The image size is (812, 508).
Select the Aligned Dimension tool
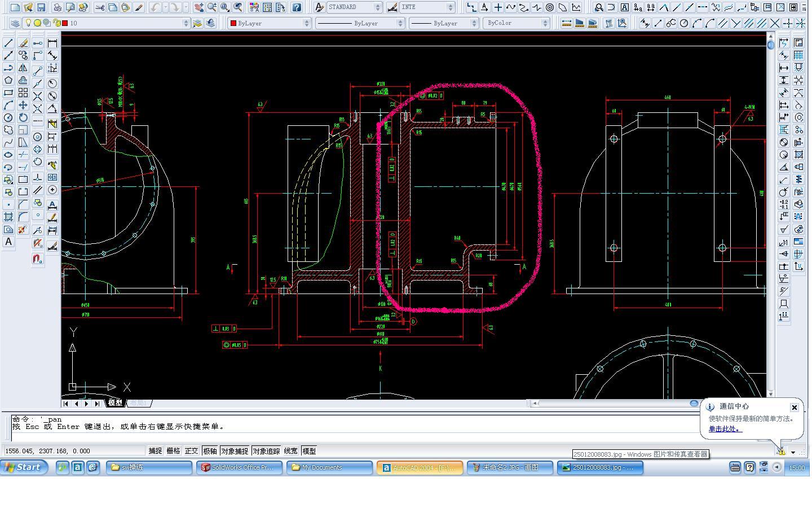click(x=52, y=55)
